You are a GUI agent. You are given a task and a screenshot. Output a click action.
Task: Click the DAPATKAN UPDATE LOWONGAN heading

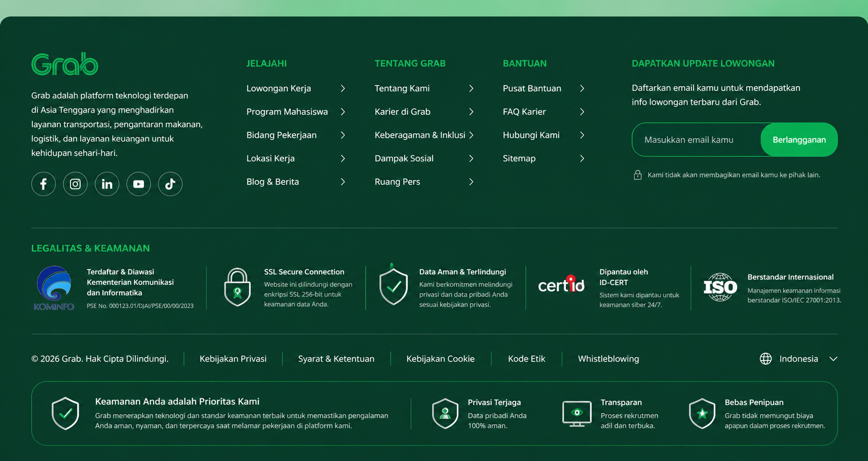pyautogui.click(x=703, y=64)
